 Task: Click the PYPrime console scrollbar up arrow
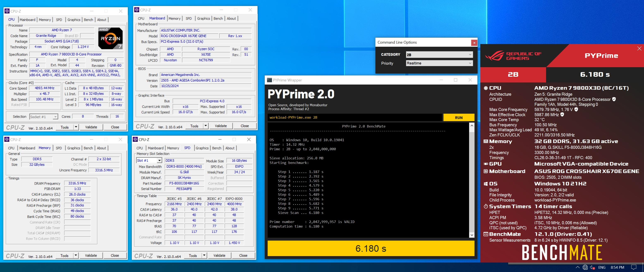[472, 126]
